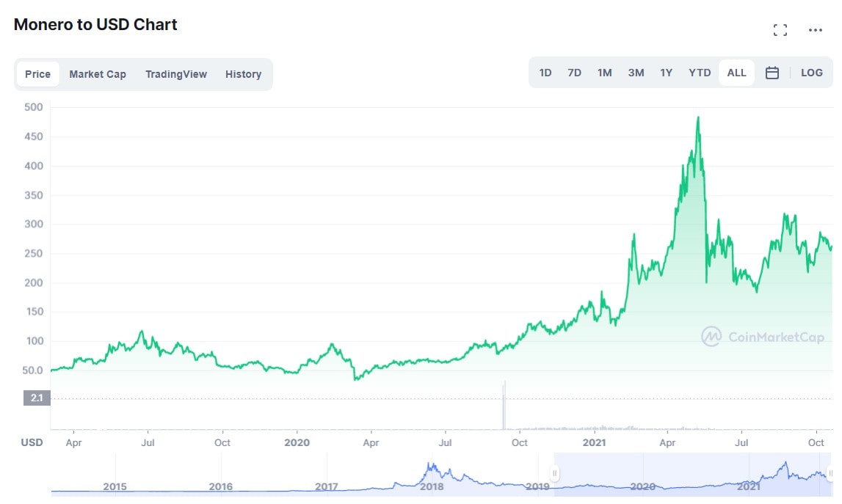Select the ALL range selector
842x504 pixels.
(736, 73)
